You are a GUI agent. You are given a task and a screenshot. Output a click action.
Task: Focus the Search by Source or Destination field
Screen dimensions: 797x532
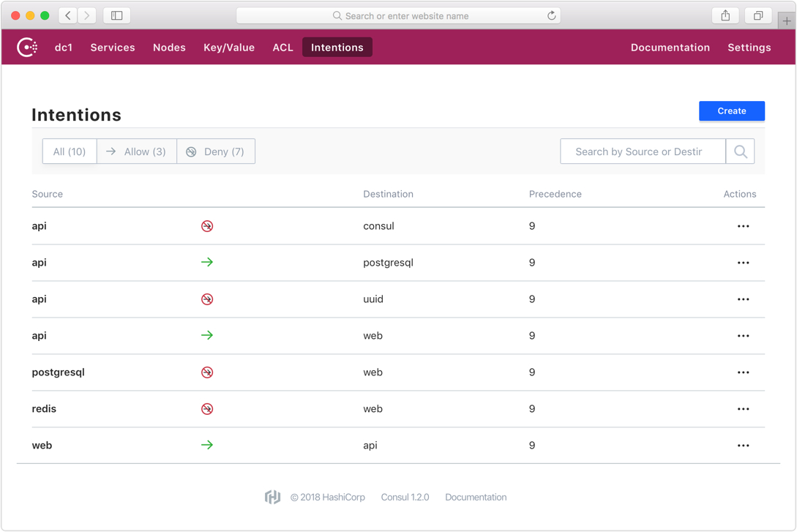coord(643,151)
